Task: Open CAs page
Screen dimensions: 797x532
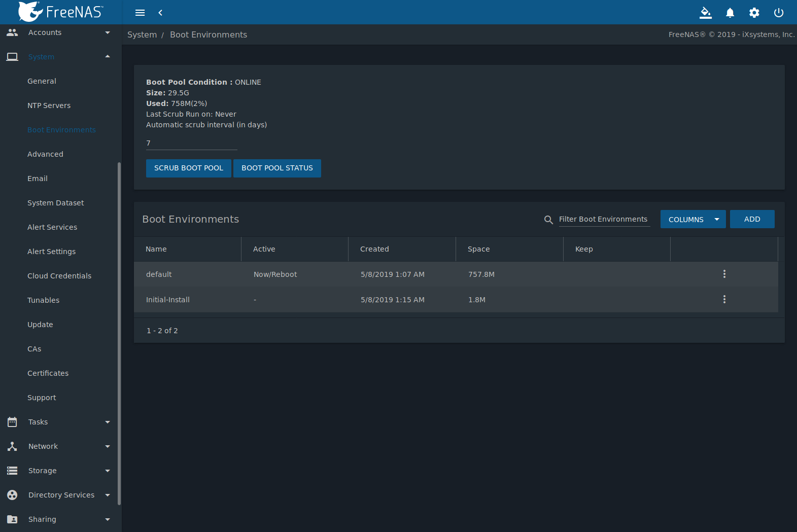Action: 34,349
